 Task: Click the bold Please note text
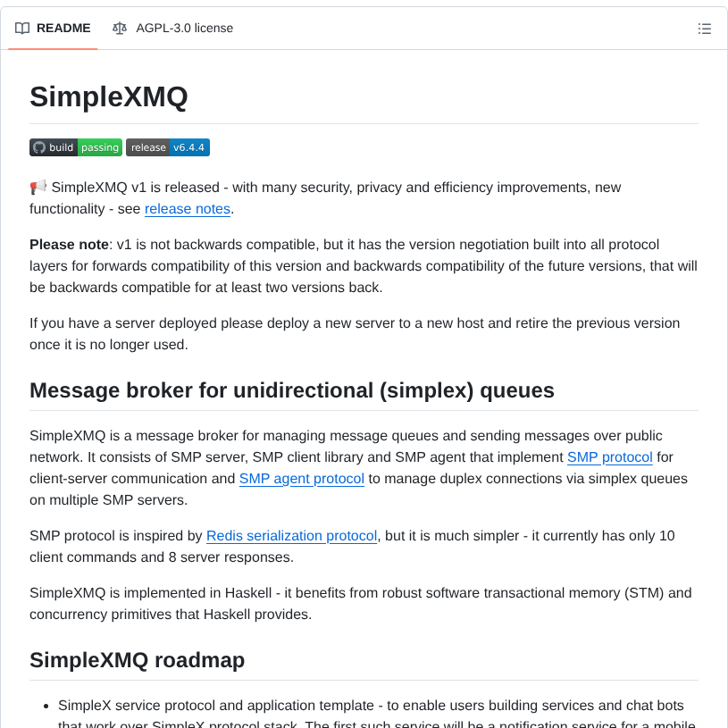point(66,244)
